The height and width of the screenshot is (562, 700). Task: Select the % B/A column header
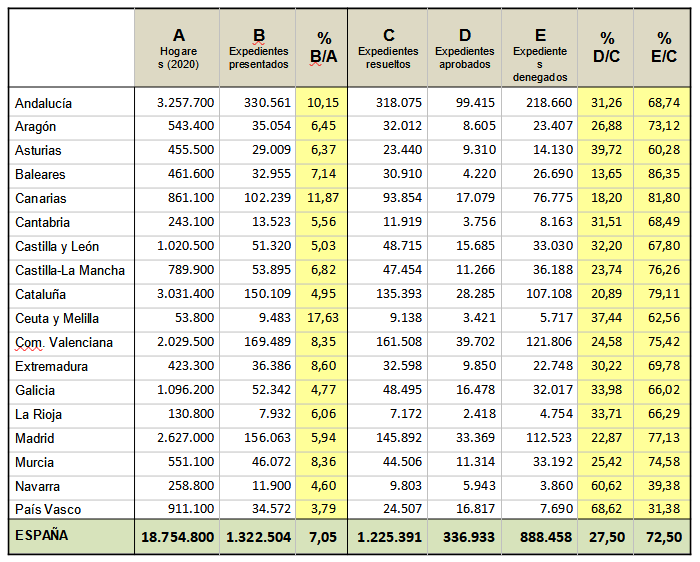pyautogui.click(x=324, y=48)
